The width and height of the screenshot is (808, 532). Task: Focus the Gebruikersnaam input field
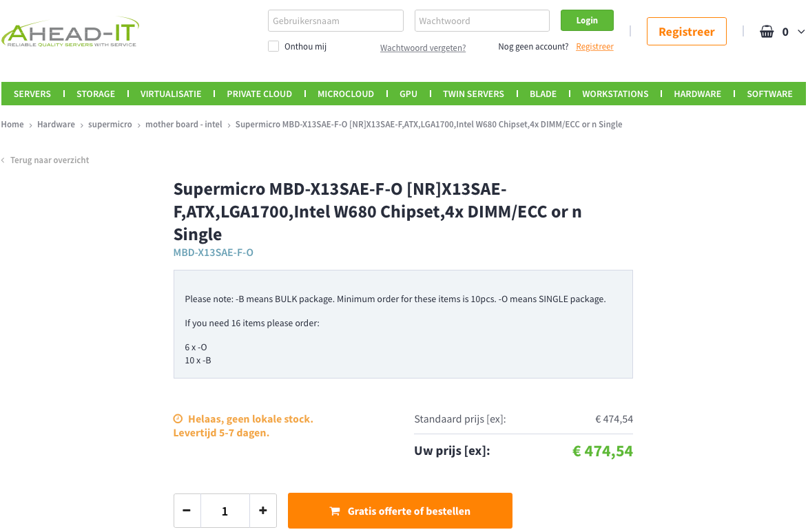pyautogui.click(x=335, y=21)
